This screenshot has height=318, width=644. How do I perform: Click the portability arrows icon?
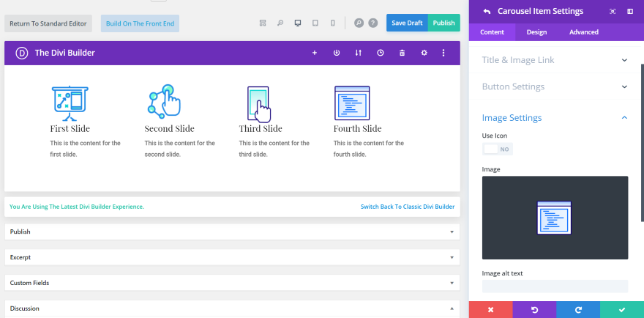[x=358, y=53]
